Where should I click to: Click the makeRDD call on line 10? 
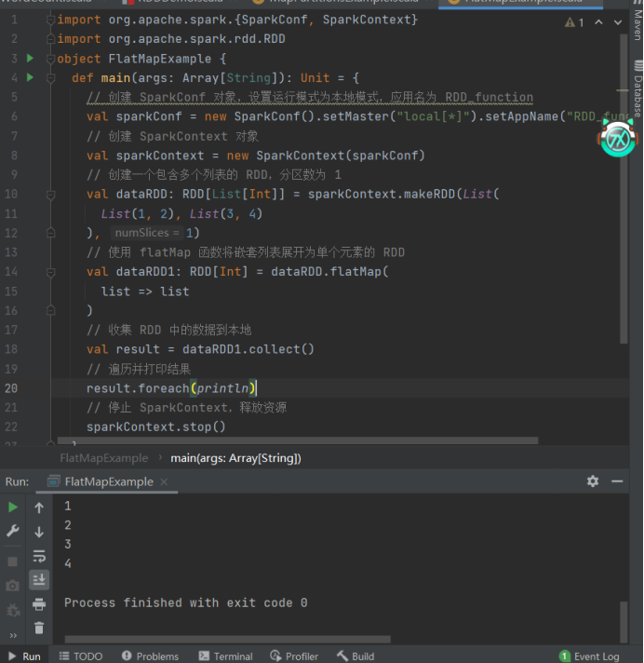(429, 194)
